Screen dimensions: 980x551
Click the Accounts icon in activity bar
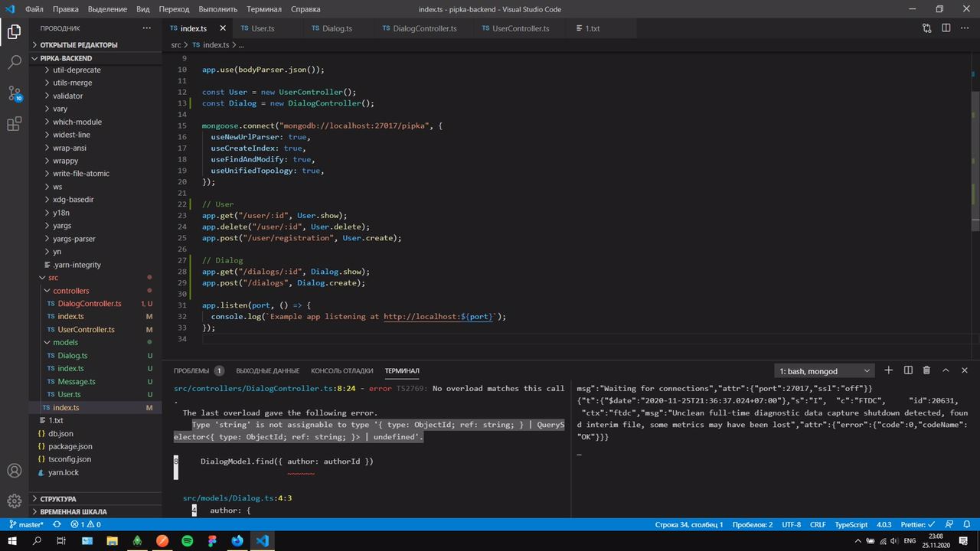click(x=14, y=471)
